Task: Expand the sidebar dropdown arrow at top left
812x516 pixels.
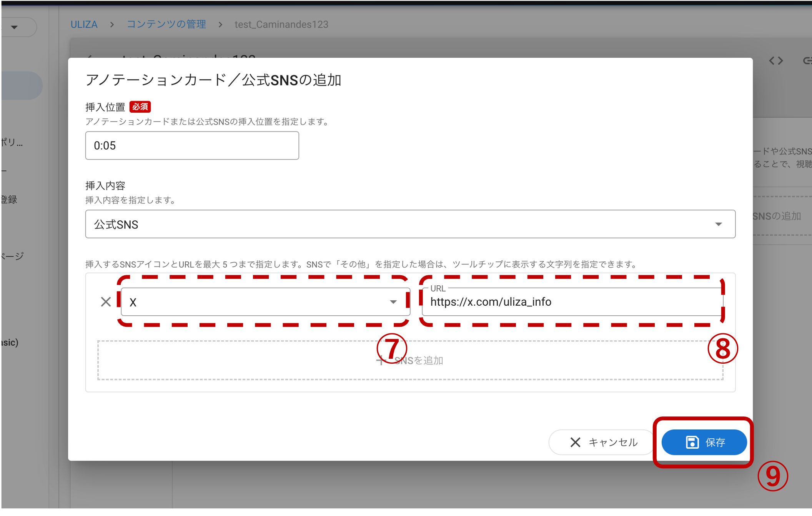Action: (x=14, y=27)
